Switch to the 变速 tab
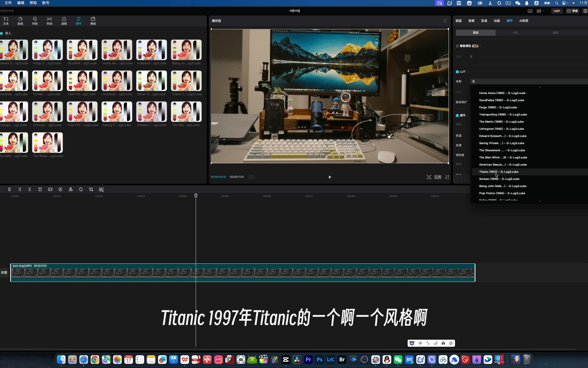The width and height of the screenshot is (588, 368). [484, 21]
